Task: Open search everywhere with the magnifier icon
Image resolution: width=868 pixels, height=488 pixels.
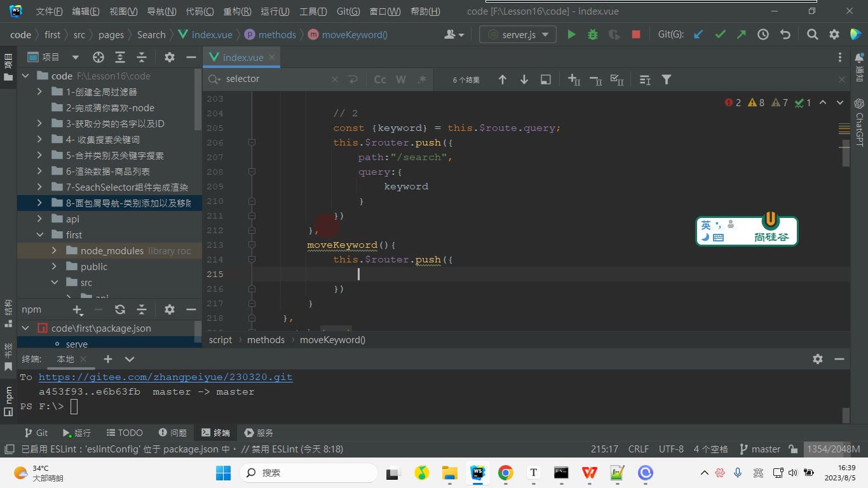Action: (812, 35)
